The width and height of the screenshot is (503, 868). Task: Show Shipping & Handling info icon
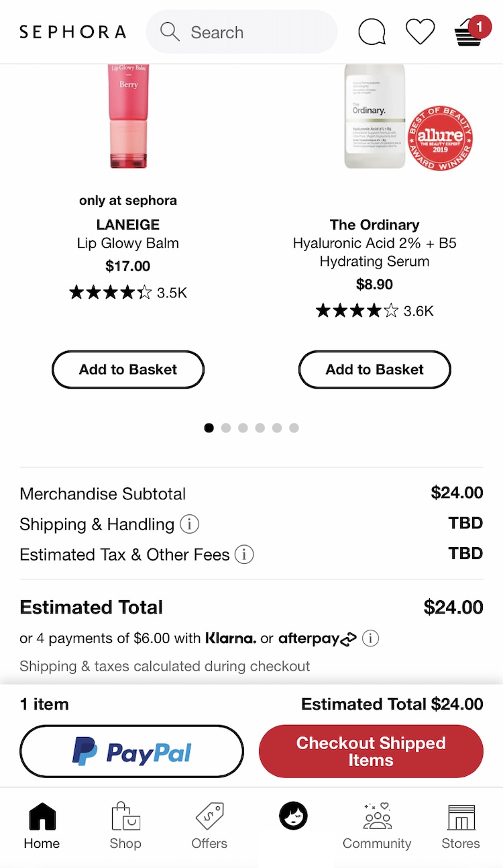coord(190,524)
